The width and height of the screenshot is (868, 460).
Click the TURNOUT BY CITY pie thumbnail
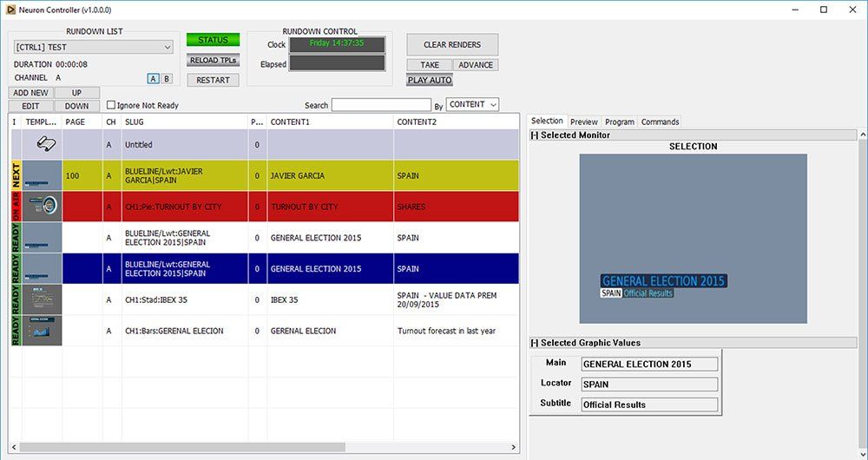tap(42, 207)
